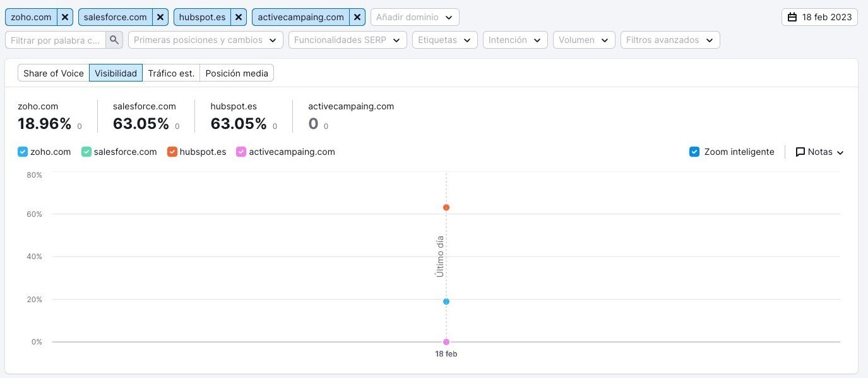Open Primeras posiciones y cambios filter
The image size is (868, 378).
[x=205, y=40]
